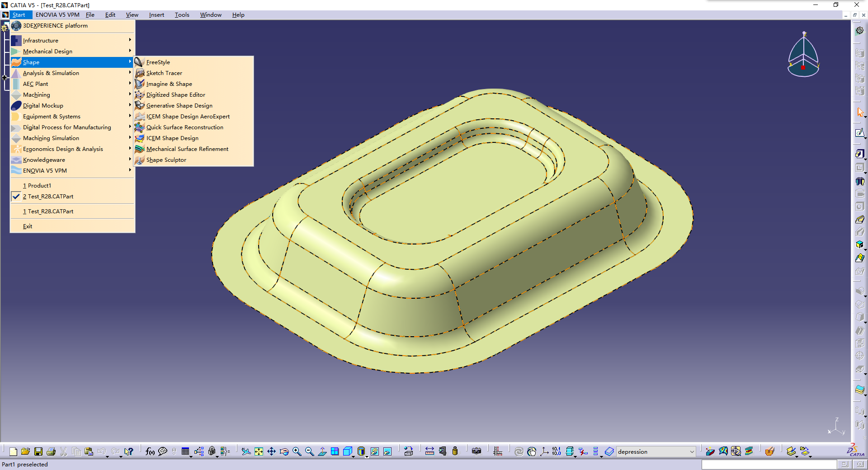This screenshot has width=868, height=470.
Task: Click the Capture camera icon
Action: pos(476,451)
